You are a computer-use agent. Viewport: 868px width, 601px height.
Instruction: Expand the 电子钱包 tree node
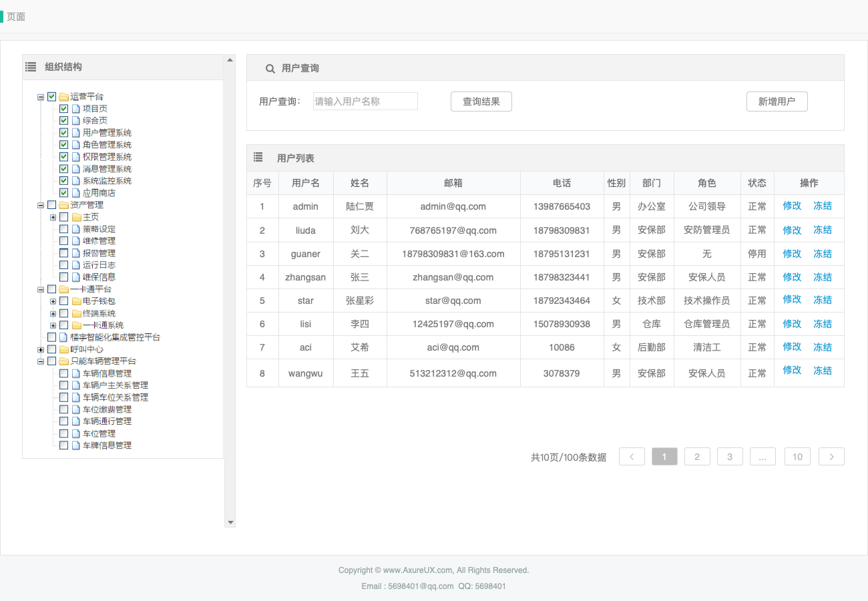pos(53,301)
